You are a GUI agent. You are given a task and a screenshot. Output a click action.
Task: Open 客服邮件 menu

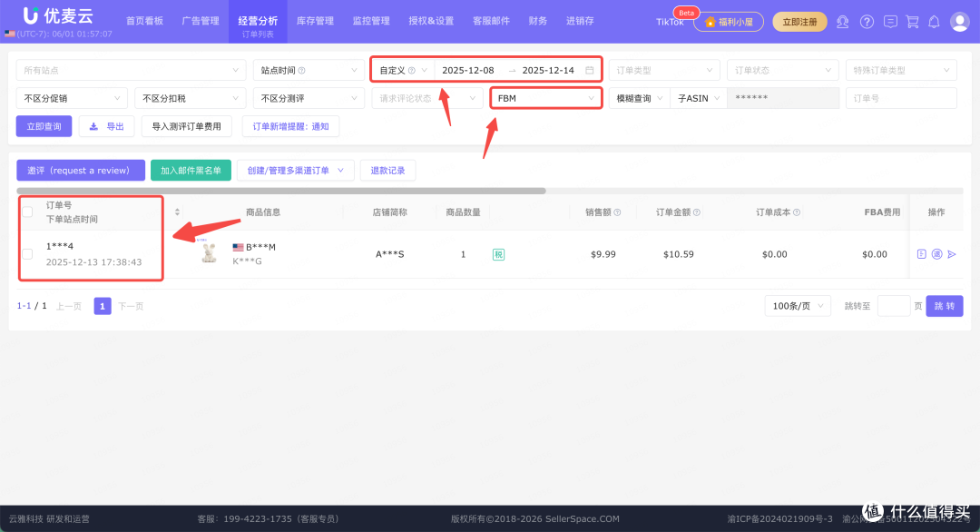coord(491,21)
